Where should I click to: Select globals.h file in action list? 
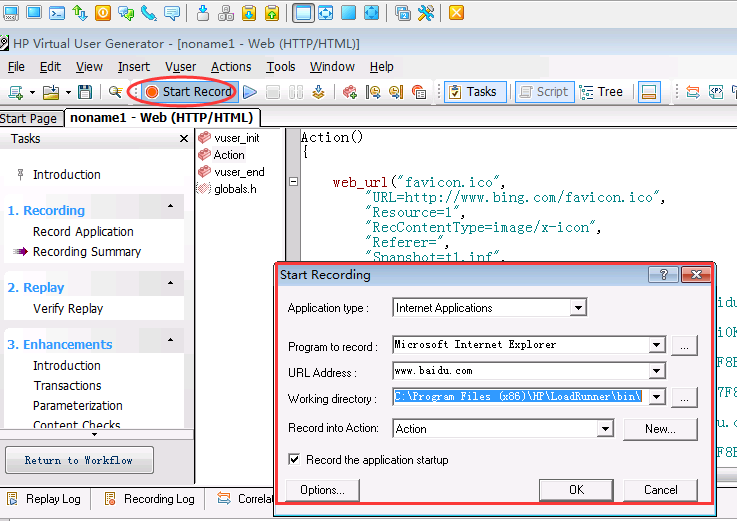click(238, 189)
